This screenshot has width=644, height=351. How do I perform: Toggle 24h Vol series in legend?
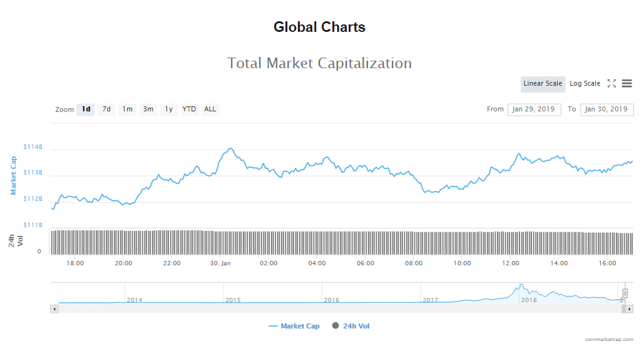(x=351, y=326)
